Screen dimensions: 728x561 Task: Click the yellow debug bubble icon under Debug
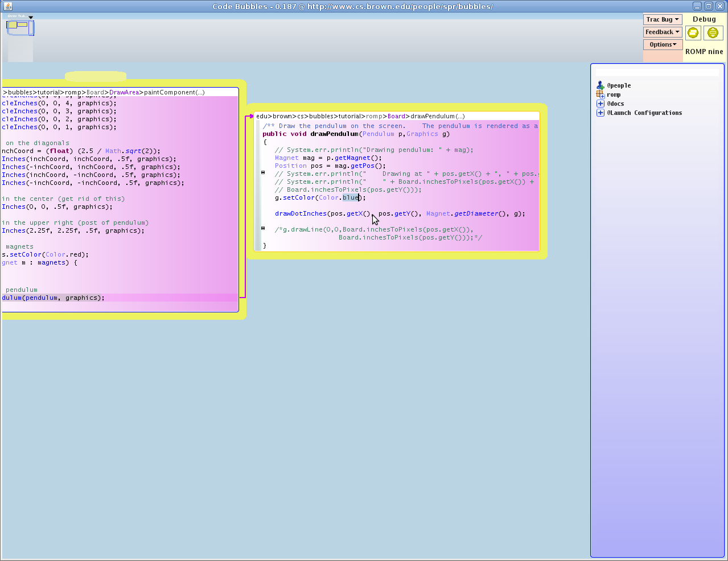click(693, 33)
